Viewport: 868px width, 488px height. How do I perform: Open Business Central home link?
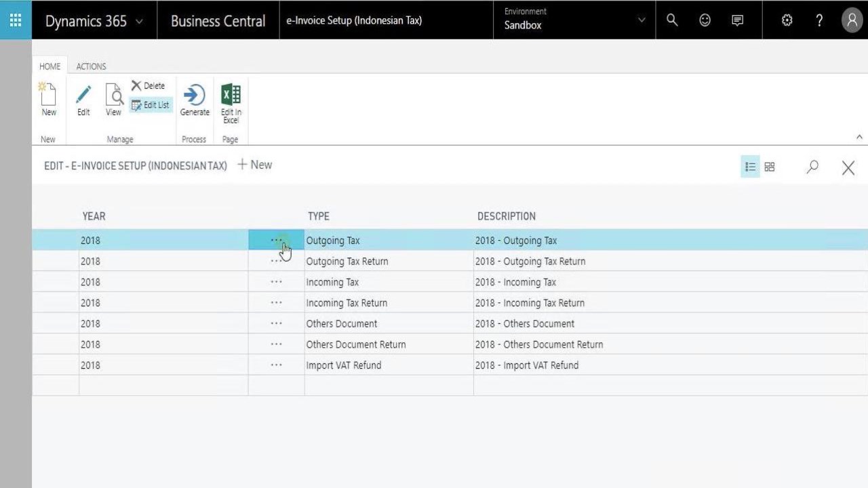(x=218, y=21)
